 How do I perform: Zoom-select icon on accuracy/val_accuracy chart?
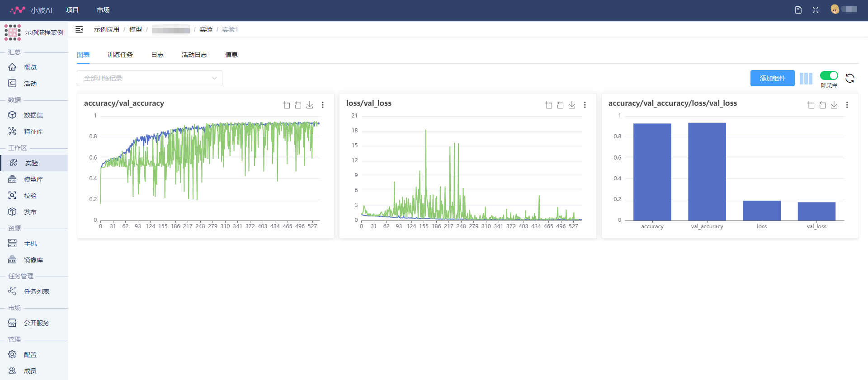(287, 105)
